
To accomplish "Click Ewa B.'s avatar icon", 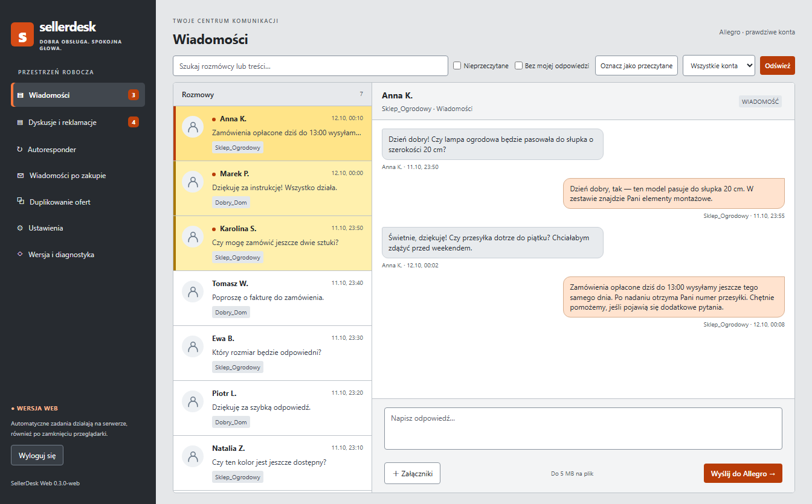I will 193,346.
